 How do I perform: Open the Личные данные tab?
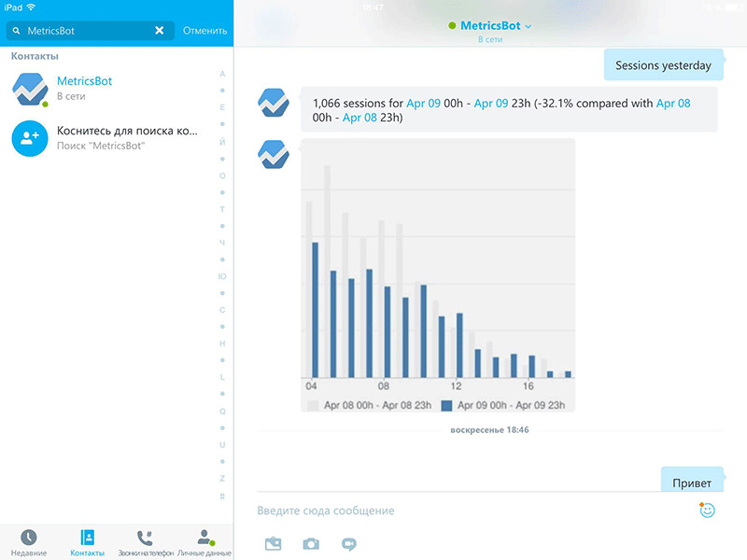pyautogui.click(x=204, y=543)
